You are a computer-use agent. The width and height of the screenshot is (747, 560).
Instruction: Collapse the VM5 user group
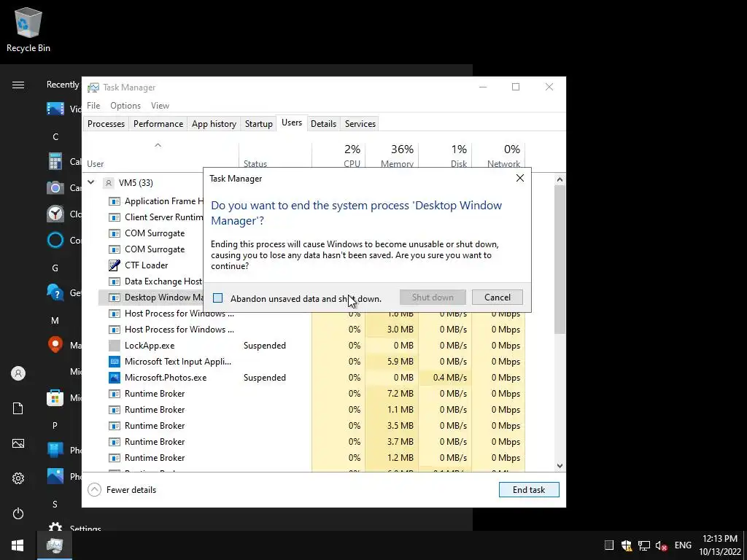pos(91,182)
